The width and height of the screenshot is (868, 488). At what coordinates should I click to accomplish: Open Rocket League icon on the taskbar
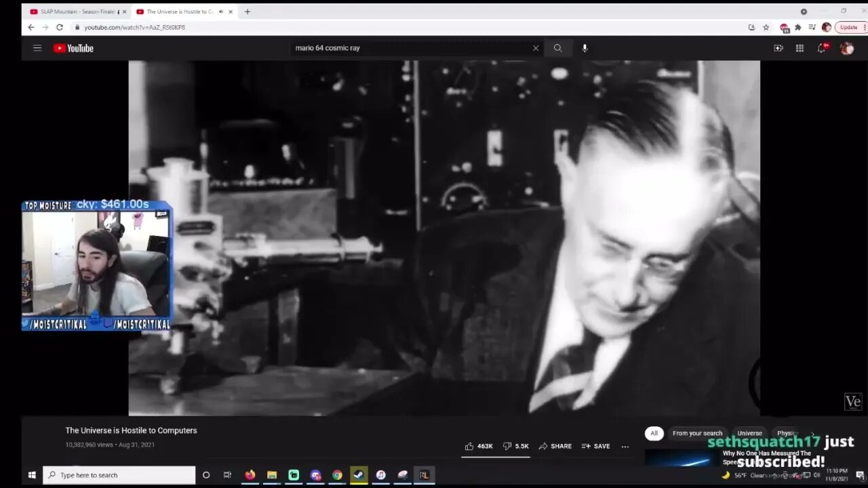424,475
